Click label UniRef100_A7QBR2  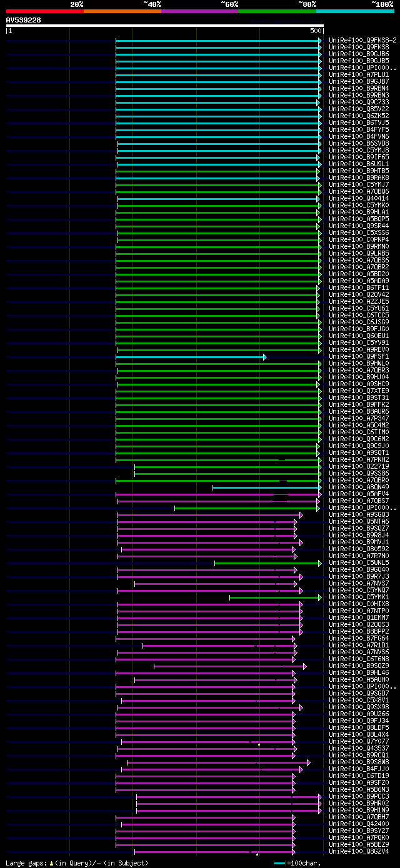pyautogui.click(x=359, y=267)
